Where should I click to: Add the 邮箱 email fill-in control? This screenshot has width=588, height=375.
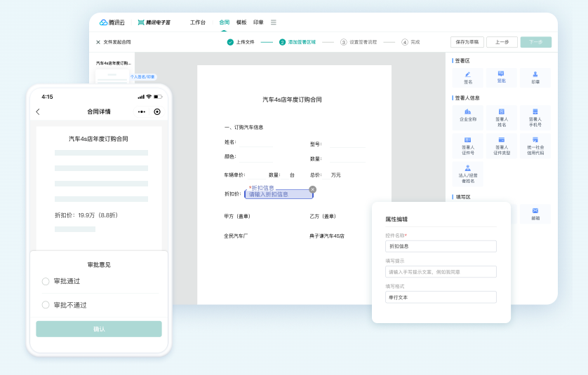[x=535, y=214]
